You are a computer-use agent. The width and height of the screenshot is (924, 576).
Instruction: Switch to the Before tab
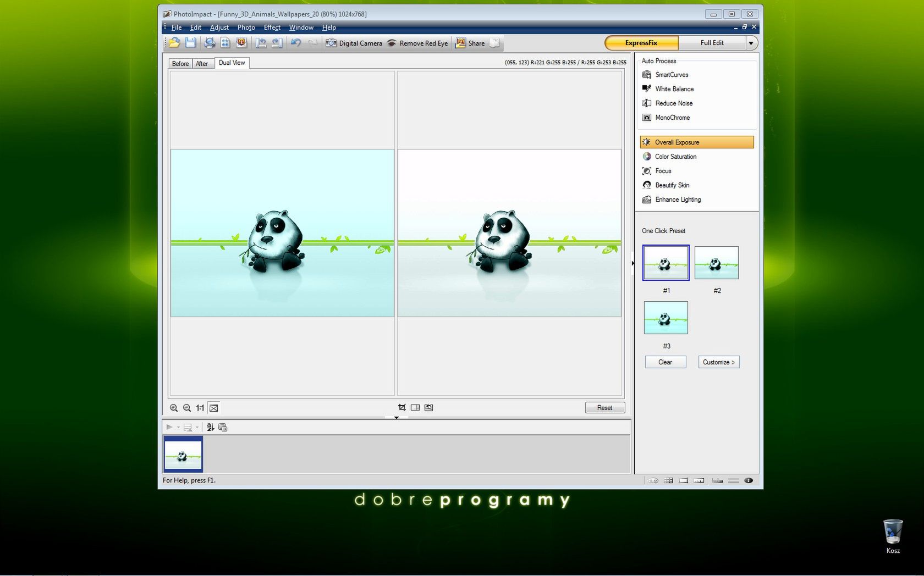[180, 64]
